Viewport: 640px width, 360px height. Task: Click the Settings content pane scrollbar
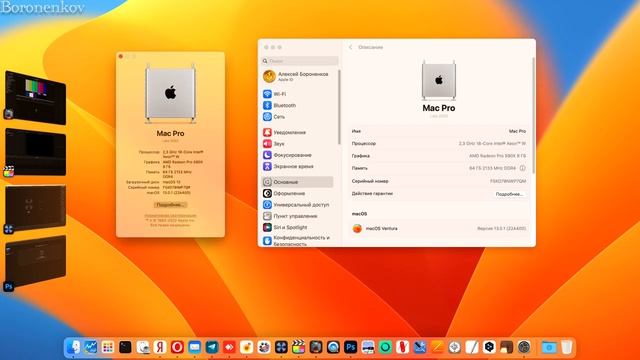[x=533, y=116]
